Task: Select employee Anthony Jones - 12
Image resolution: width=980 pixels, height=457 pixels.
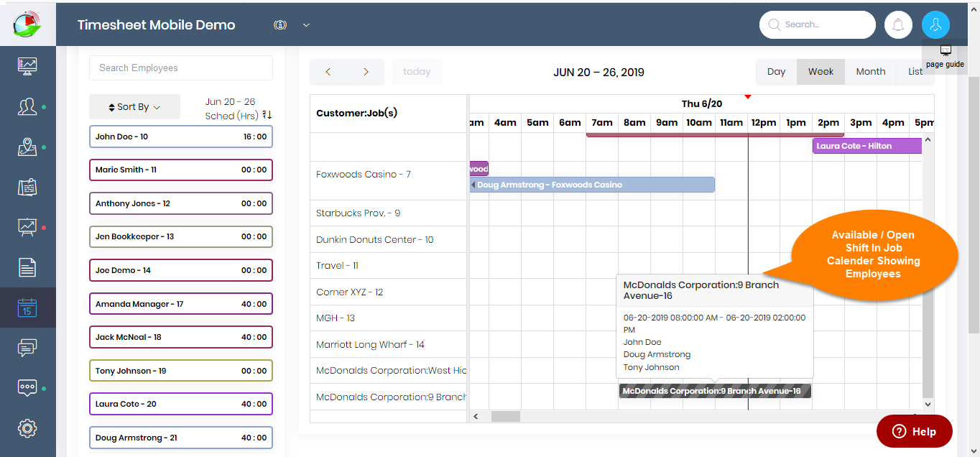Action: 181,203
